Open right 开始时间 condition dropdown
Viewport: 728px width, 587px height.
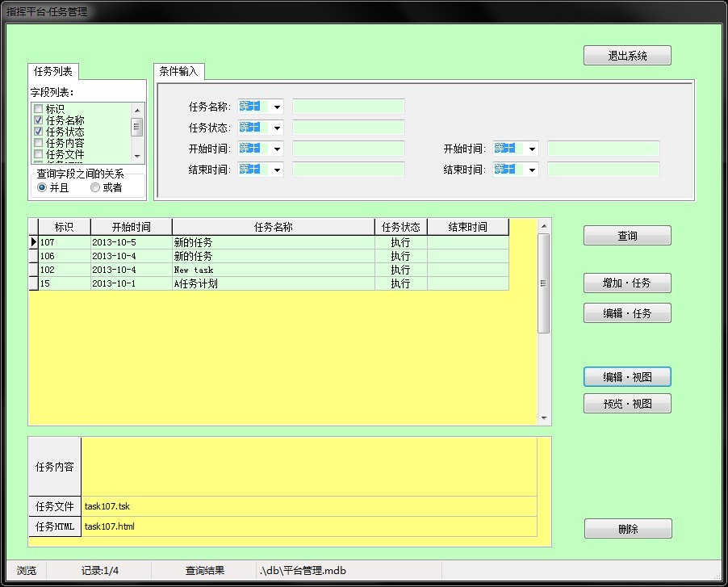click(532, 149)
